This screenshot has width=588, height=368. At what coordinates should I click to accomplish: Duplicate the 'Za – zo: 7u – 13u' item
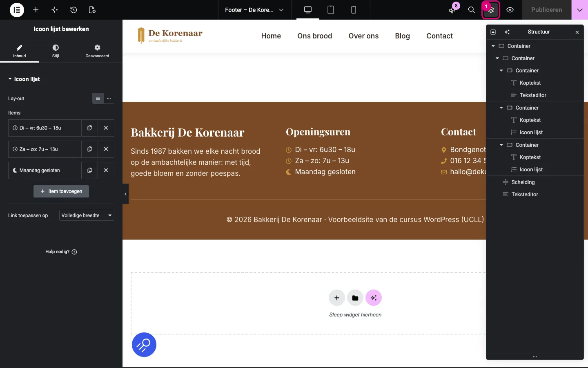[x=89, y=149]
